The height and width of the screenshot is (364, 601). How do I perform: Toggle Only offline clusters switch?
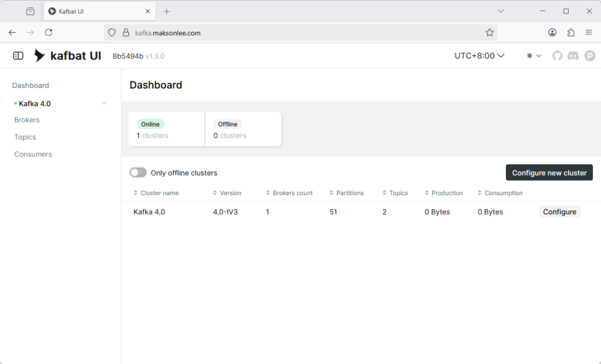[138, 173]
